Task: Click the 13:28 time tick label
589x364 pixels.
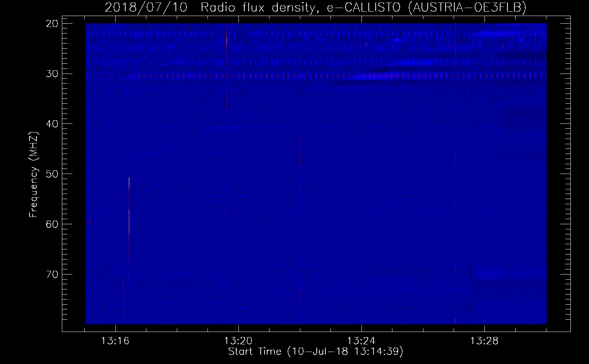Action: pos(485,341)
